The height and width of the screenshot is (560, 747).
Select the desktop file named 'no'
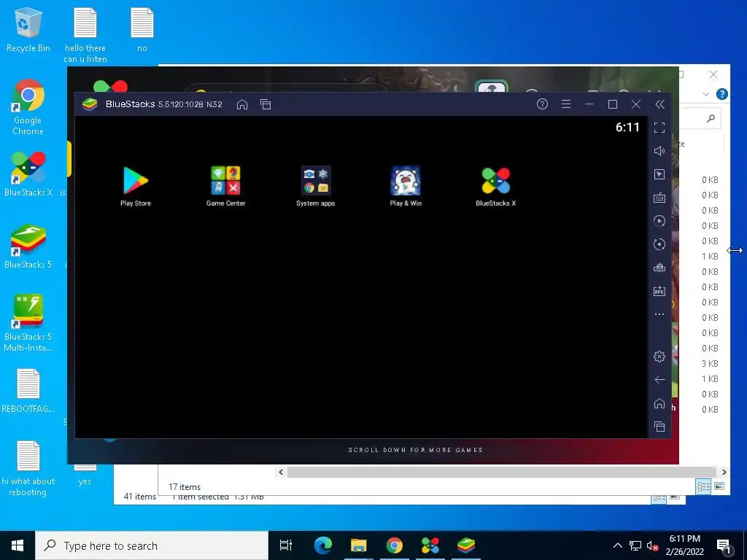point(142,29)
